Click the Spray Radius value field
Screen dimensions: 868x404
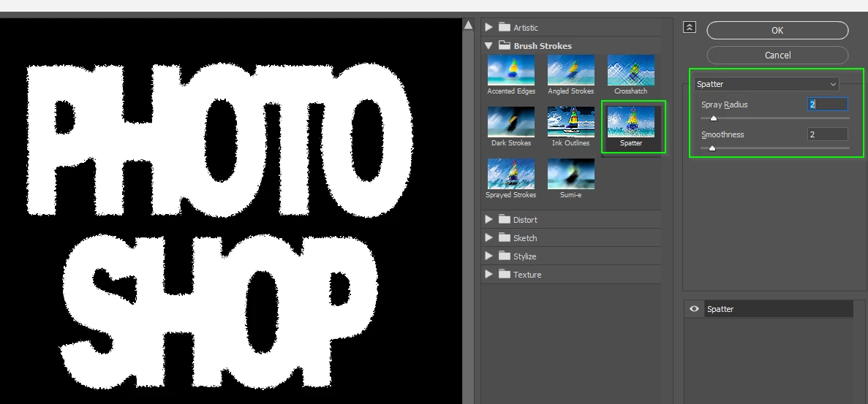point(827,104)
